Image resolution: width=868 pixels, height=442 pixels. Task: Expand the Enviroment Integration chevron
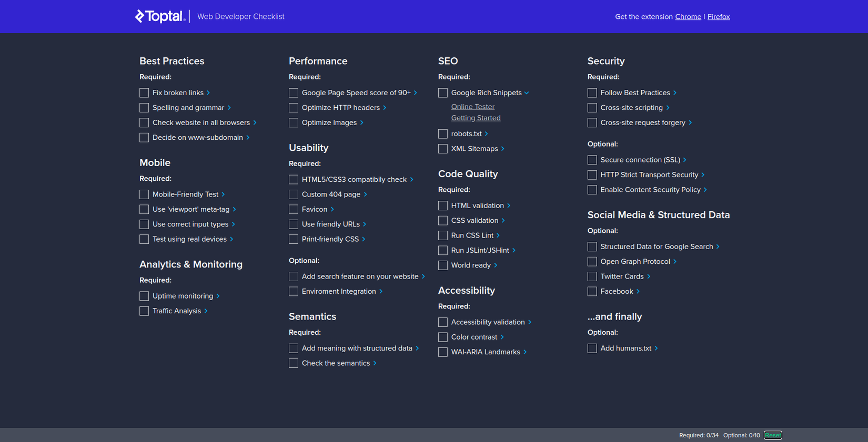[x=381, y=292]
